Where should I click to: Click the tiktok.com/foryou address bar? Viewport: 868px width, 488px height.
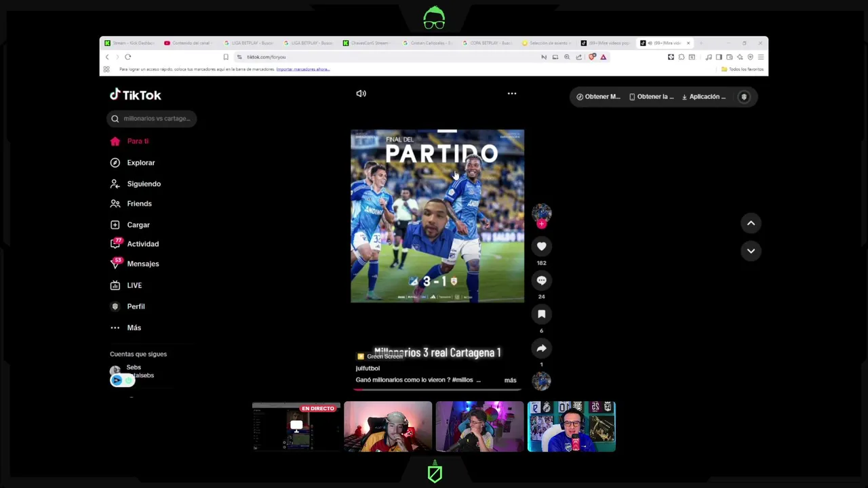387,57
